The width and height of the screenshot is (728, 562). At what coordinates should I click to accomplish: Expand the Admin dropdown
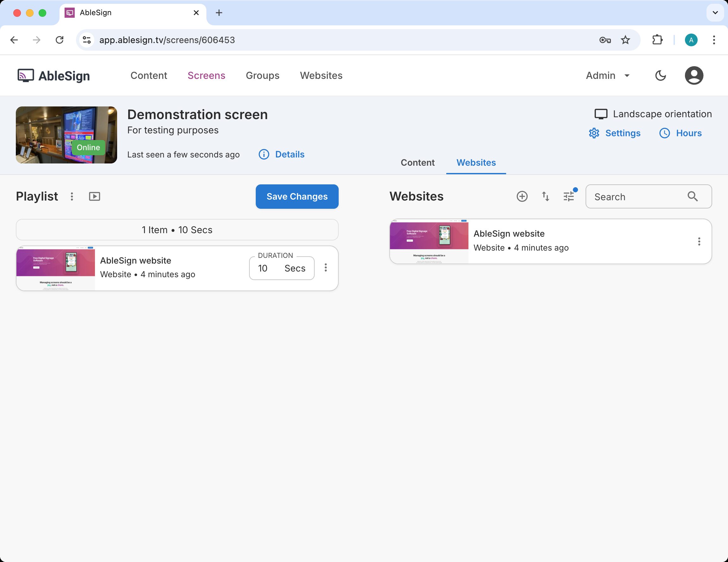607,75
